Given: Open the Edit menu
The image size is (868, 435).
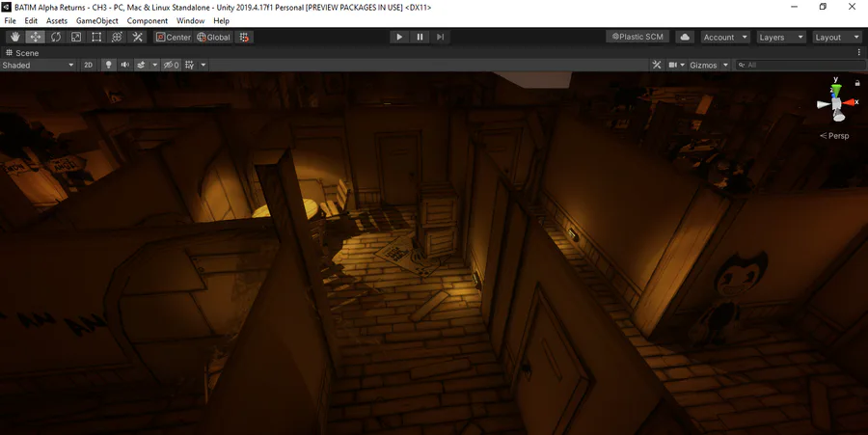Looking at the screenshot, I should coord(31,20).
